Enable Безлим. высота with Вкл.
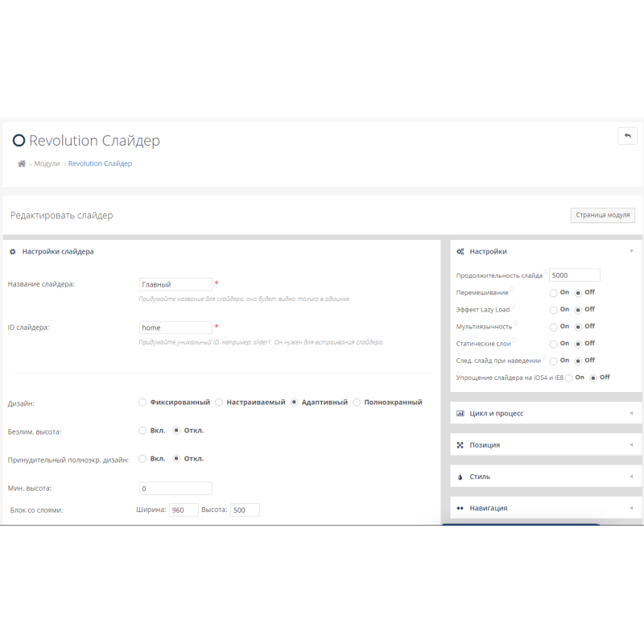 click(x=142, y=430)
